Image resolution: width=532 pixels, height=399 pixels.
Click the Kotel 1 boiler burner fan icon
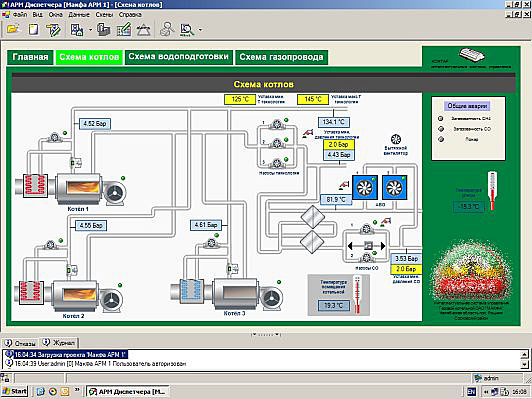coord(115,193)
